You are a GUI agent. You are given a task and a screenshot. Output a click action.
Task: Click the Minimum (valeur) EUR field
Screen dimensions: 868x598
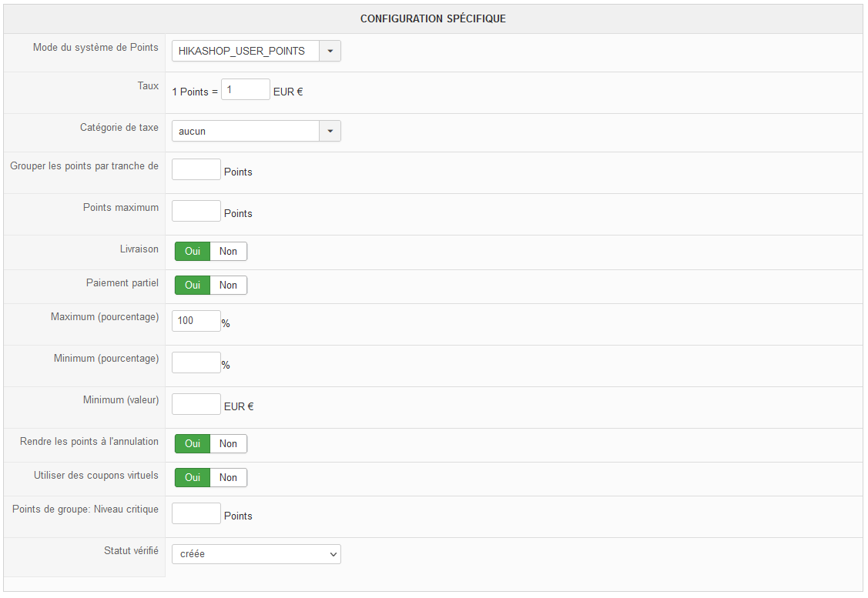coord(196,404)
